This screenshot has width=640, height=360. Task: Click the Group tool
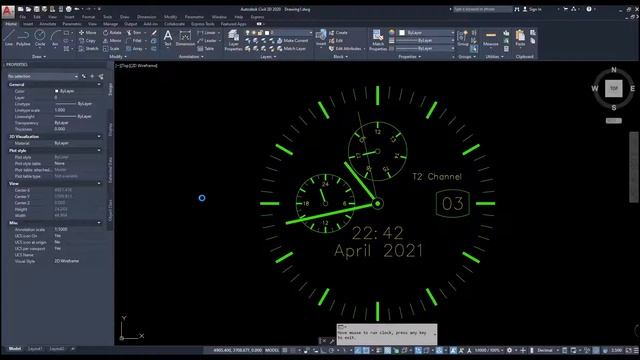[x=462, y=38]
